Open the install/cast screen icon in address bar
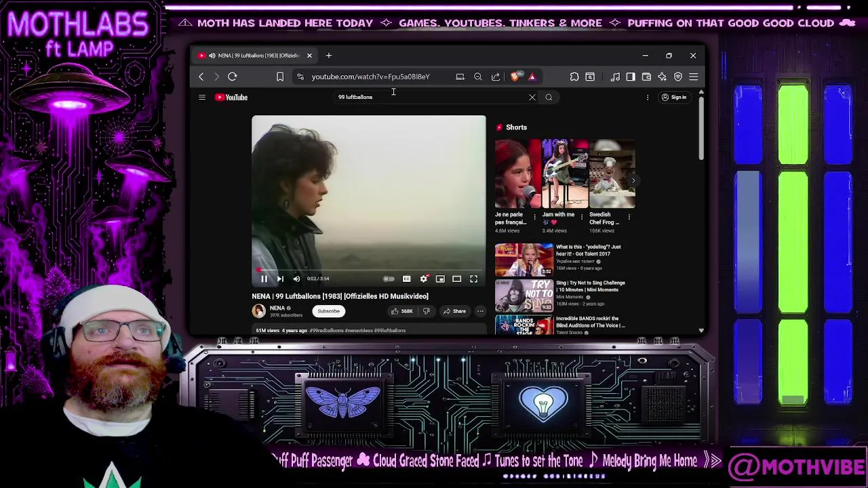 pyautogui.click(x=460, y=77)
